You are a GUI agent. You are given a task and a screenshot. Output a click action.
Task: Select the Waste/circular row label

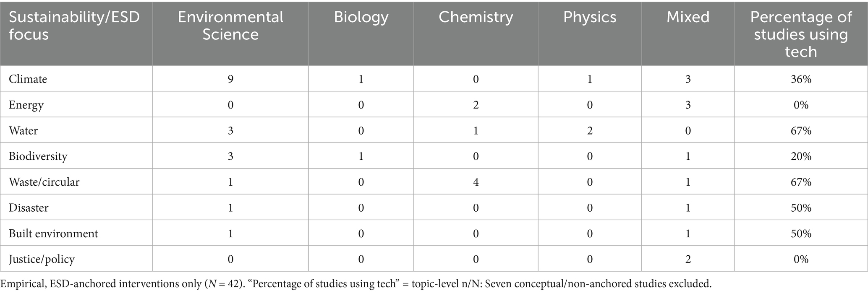tap(44, 182)
